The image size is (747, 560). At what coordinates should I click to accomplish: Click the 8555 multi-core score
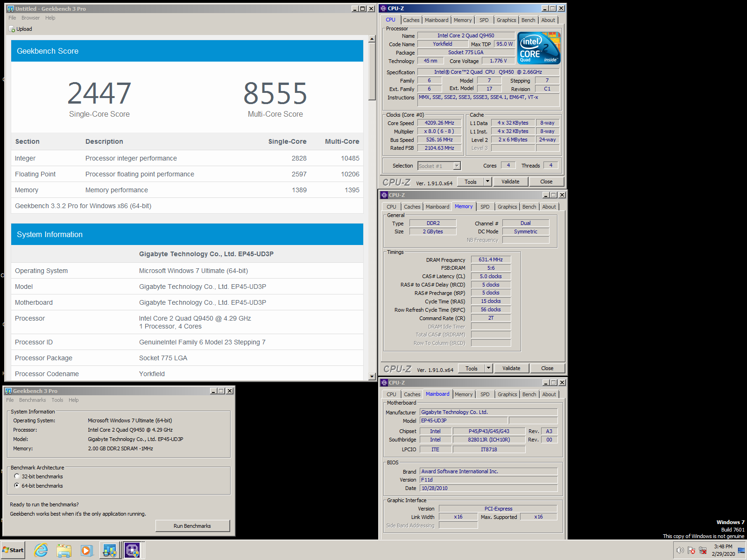275,93
